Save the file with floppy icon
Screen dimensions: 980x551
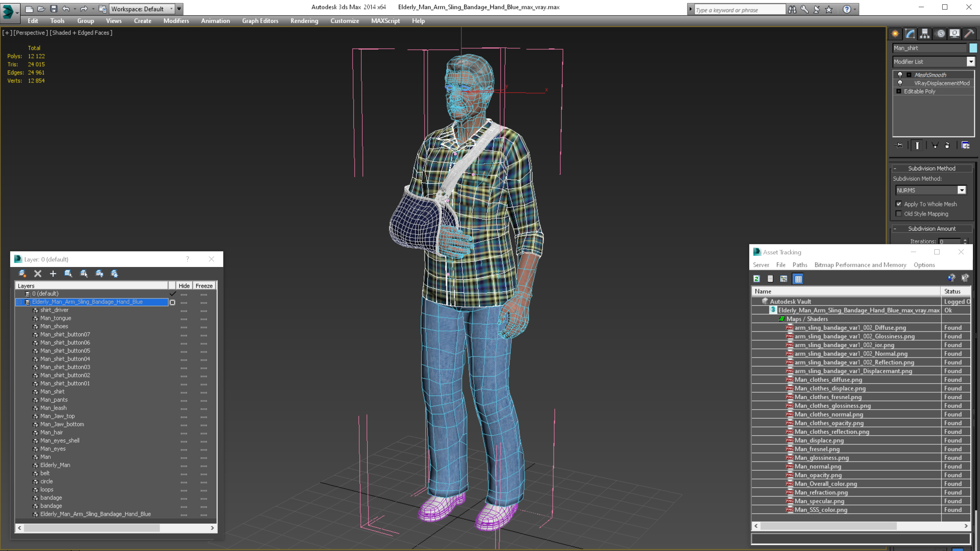click(54, 9)
